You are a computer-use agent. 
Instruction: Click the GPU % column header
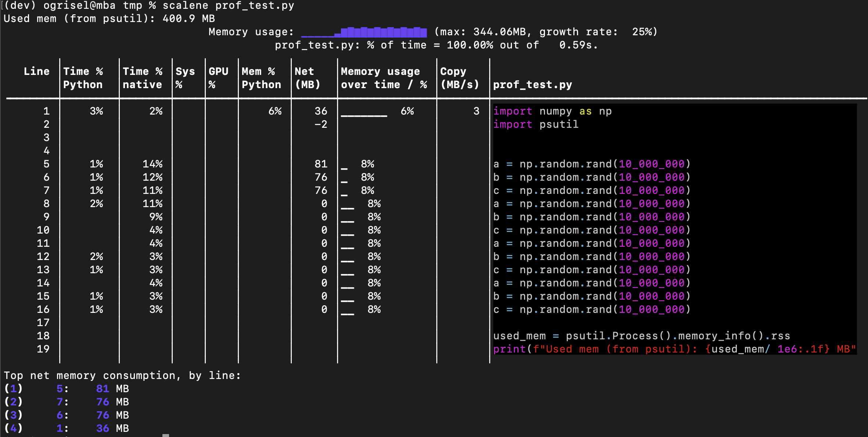(218, 78)
